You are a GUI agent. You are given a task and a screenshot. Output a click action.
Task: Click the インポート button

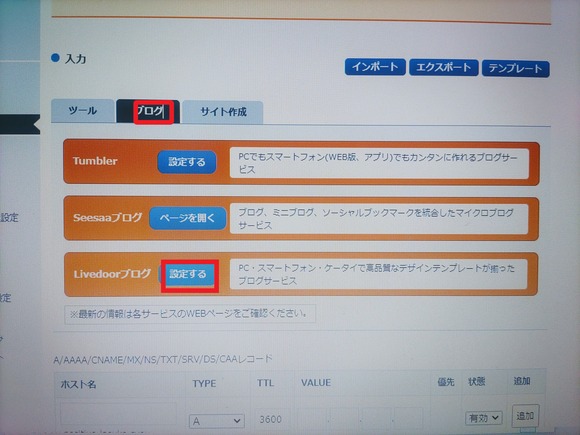pos(375,67)
